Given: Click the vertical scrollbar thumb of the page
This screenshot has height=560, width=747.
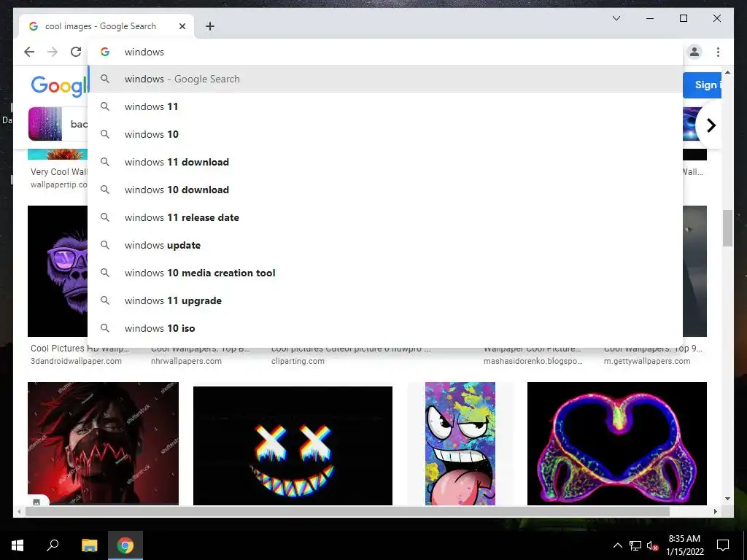Looking at the screenshot, I should (727, 228).
